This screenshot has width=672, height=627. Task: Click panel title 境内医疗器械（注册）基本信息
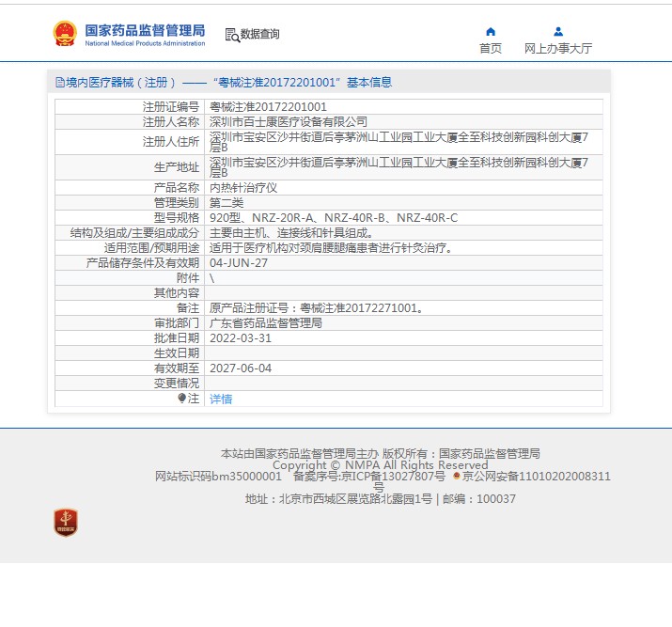pyautogui.click(x=224, y=83)
